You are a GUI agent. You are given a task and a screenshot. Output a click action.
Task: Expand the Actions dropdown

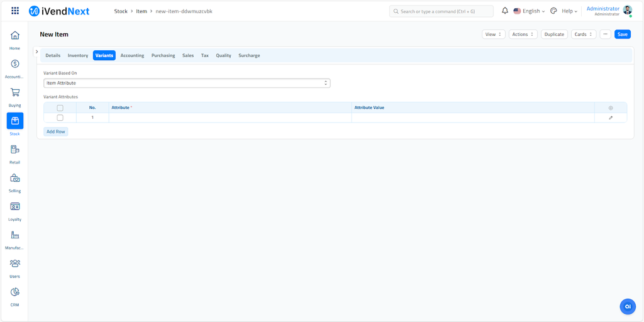[x=523, y=35]
